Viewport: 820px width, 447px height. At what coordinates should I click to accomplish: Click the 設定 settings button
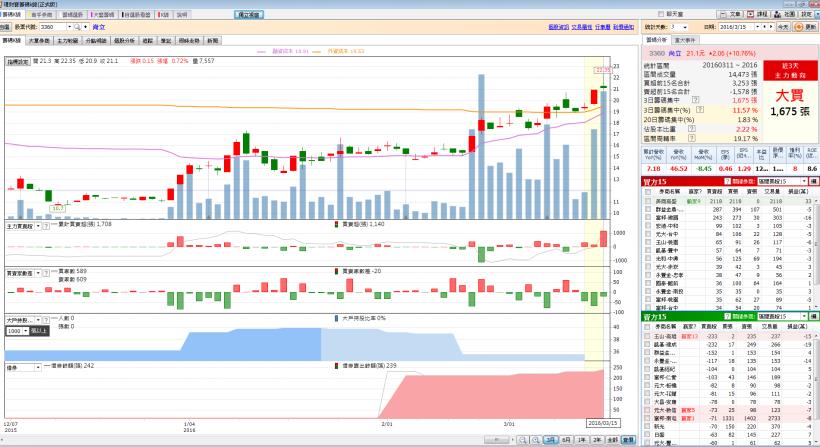pos(806,14)
